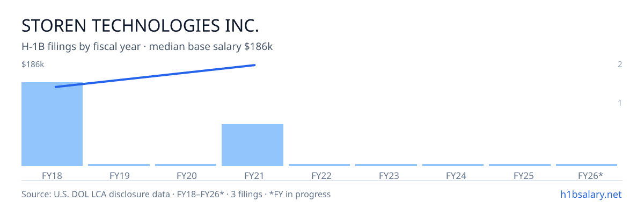Viewport: 644px width, 215px height.
Task: Click the FY18 axis label
Action: [52, 176]
